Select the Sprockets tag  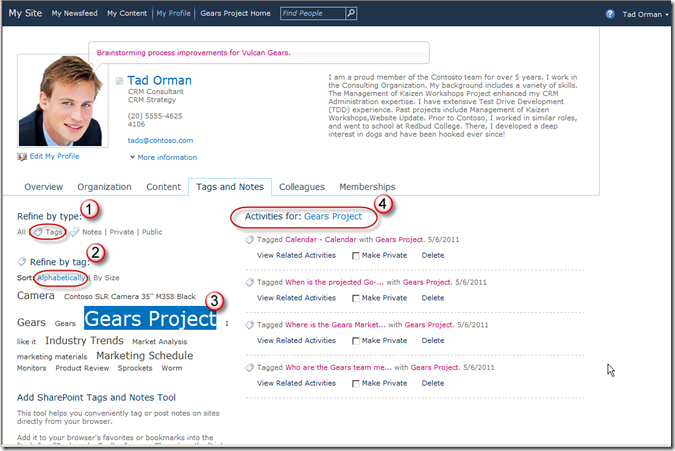point(135,368)
